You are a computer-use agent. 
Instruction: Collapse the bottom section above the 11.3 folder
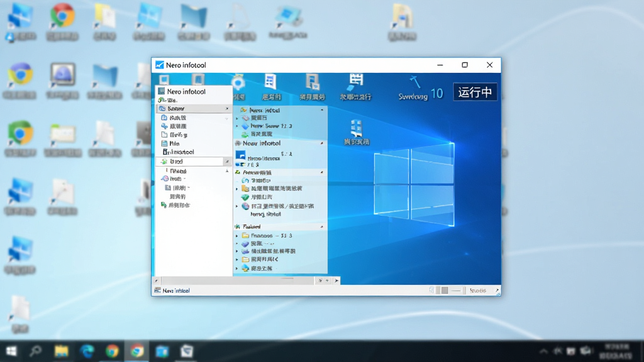coord(321,226)
